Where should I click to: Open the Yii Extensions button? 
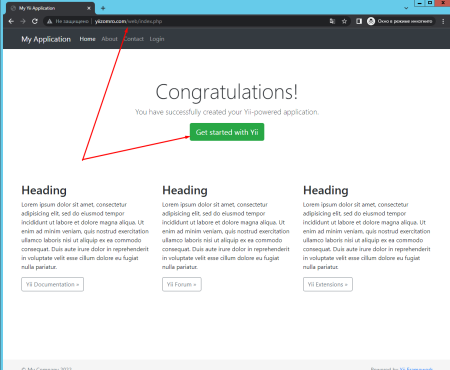click(x=328, y=284)
